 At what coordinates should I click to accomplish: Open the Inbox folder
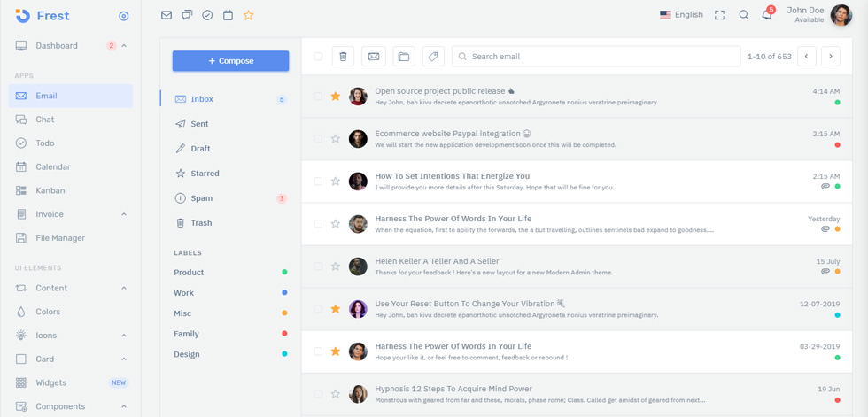coord(230,99)
